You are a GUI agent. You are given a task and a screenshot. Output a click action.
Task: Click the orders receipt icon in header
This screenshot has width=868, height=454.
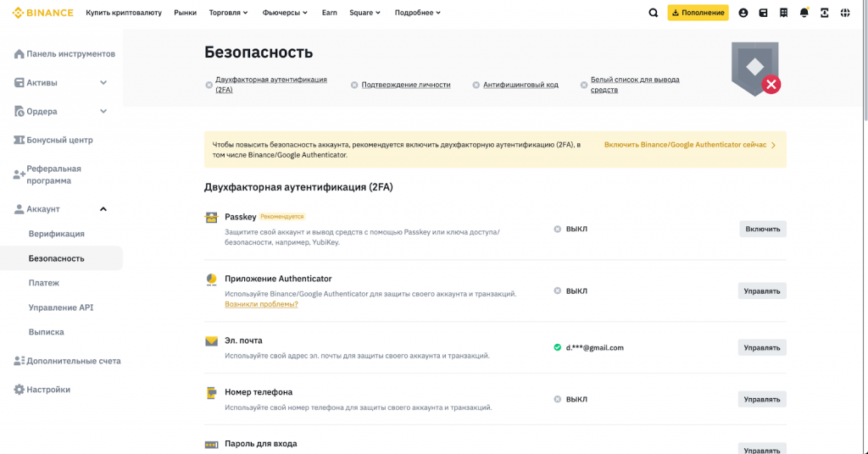[x=784, y=13]
